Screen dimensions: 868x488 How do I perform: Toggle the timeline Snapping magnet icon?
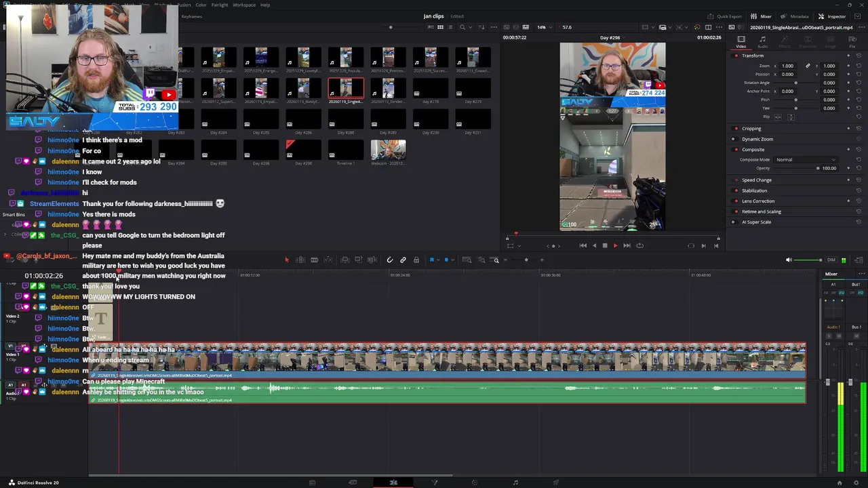(x=389, y=260)
